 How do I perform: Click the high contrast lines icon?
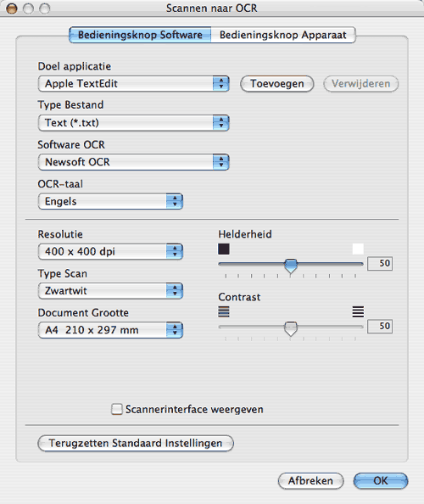(x=358, y=311)
